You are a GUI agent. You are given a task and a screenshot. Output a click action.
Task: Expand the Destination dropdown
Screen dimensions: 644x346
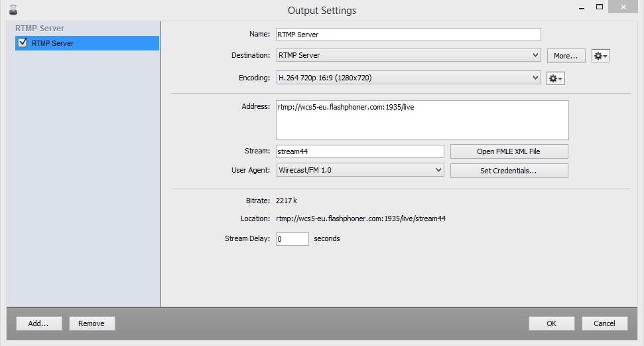[x=408, y=55]
